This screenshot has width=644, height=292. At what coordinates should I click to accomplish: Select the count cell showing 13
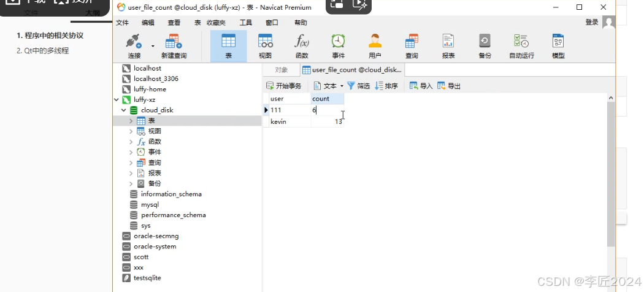click(x=328, y=121)
